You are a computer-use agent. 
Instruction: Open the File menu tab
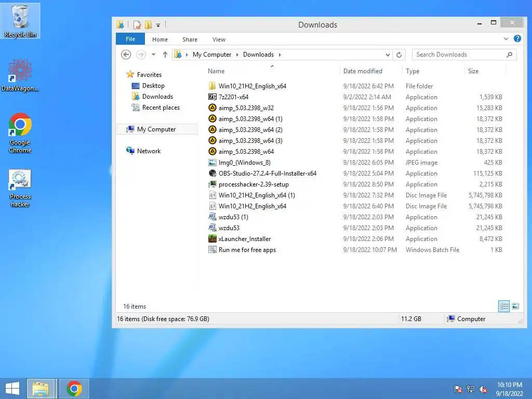coord(130,39)
